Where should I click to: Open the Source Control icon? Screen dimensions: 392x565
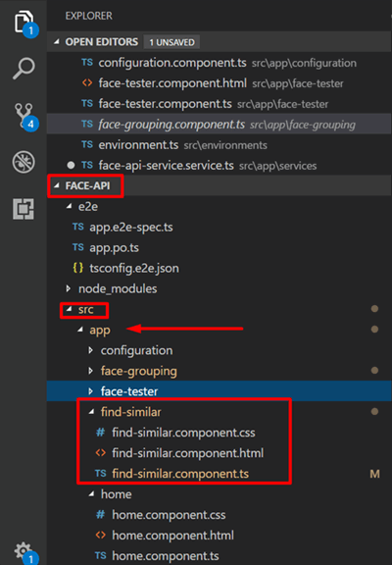point(25,116)
